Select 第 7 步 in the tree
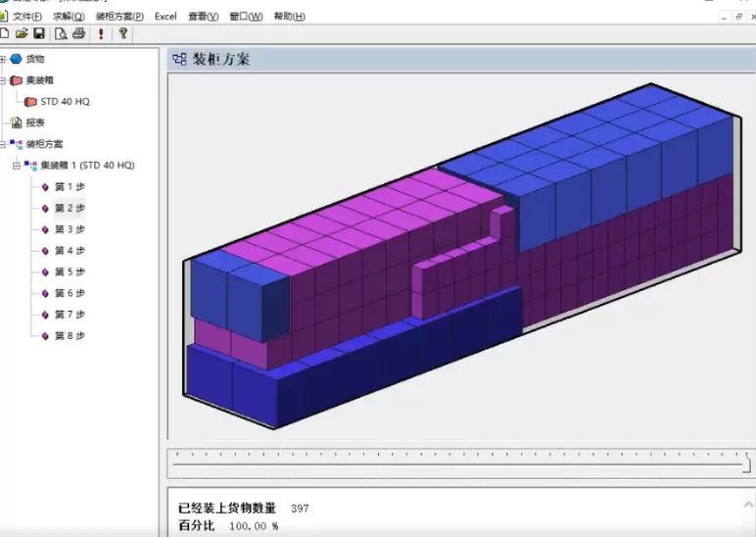Screen dimensions: 756x537 click(70, 315)
